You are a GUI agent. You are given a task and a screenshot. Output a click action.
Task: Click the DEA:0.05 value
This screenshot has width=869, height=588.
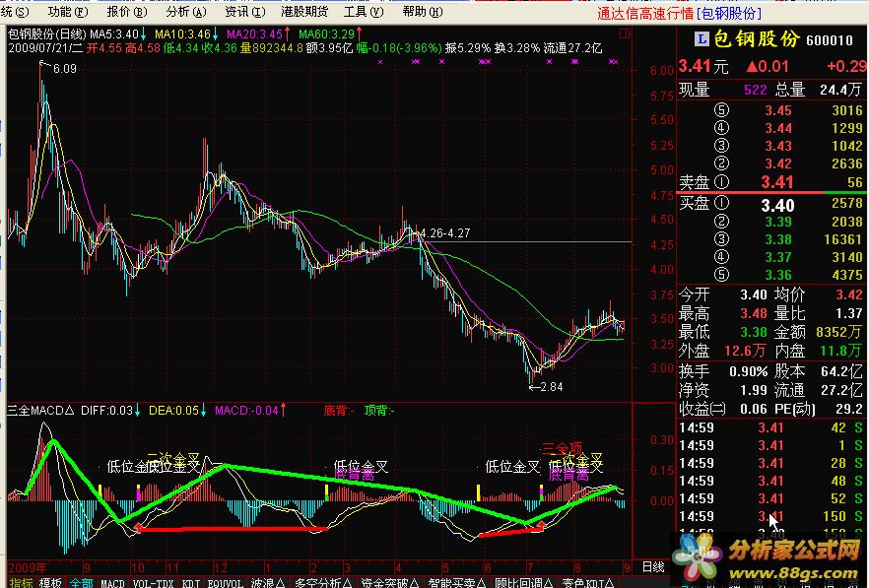click(174, 411)
